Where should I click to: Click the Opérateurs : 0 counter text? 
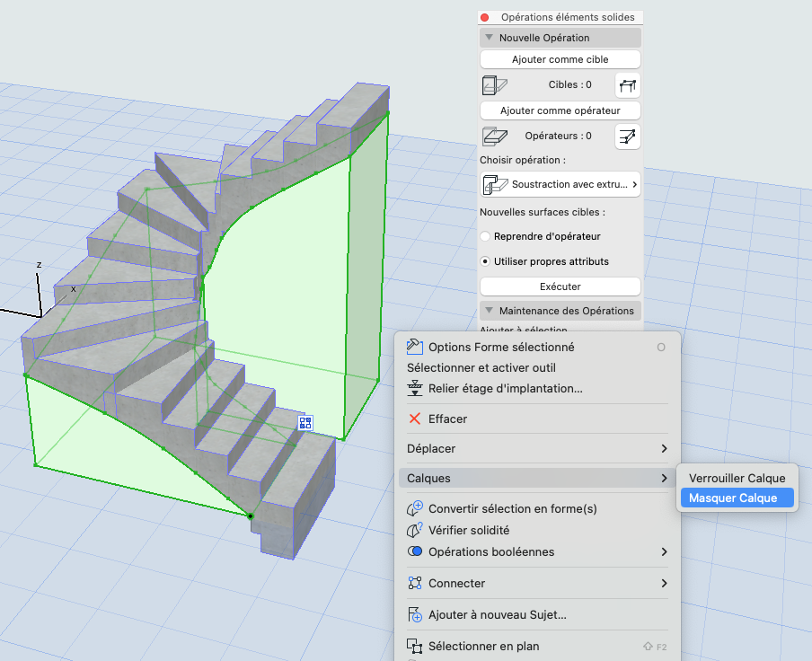(559, 136)
